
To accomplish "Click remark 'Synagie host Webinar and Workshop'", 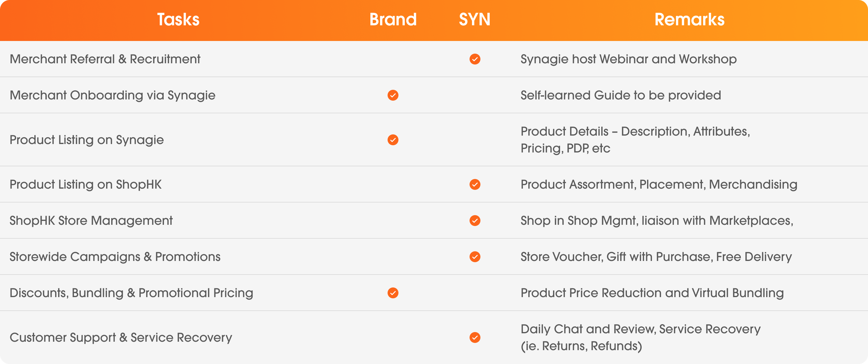I will click(x=628, y=59).
